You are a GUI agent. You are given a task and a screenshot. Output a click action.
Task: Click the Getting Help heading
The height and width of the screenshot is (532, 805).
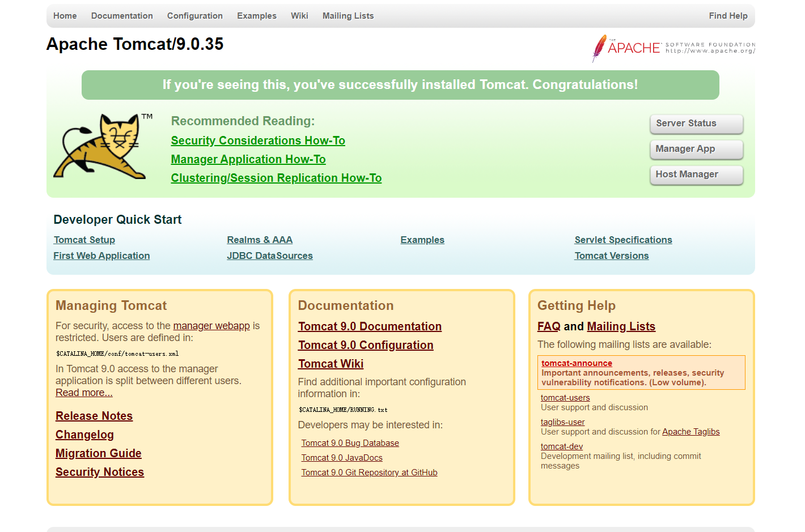[577, 306]
